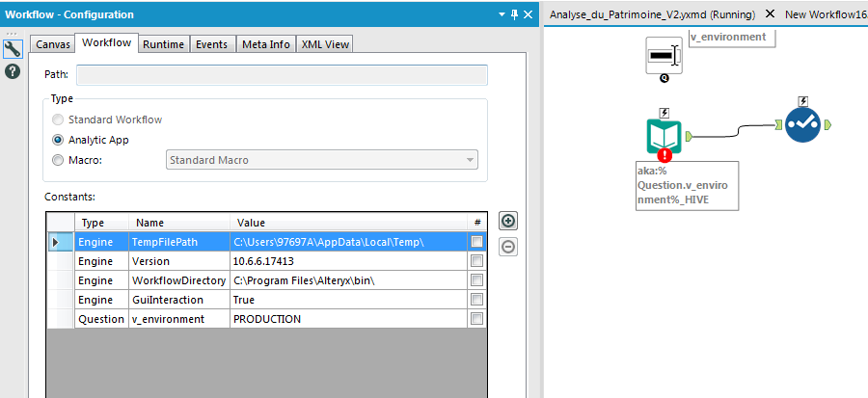Viewport: 868px width, 398px height.
Task: Tick the checkbox in GuiInteraction row
Action: click(476, 300)
